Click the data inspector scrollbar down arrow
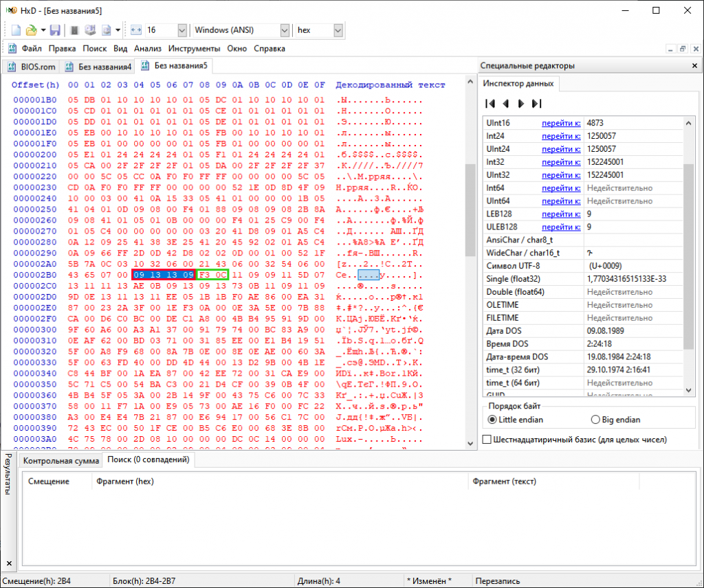 [689, 390]
